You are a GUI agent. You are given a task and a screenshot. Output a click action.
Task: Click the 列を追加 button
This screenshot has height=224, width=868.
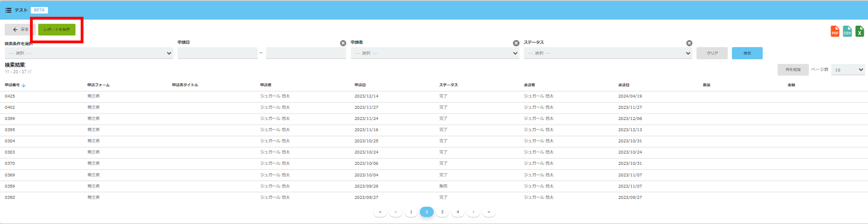tap(793, 70)
